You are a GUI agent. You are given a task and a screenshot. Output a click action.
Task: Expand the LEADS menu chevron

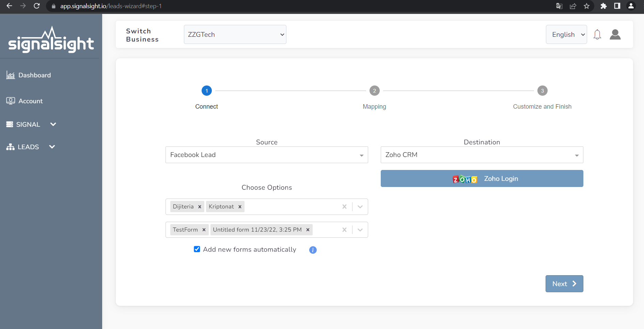pos(52,147)
